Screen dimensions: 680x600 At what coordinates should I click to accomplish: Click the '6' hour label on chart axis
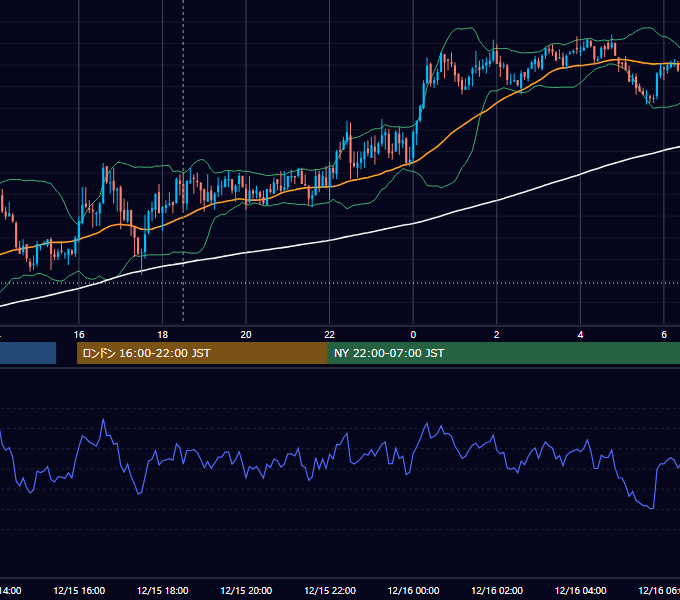coord(664,334)
